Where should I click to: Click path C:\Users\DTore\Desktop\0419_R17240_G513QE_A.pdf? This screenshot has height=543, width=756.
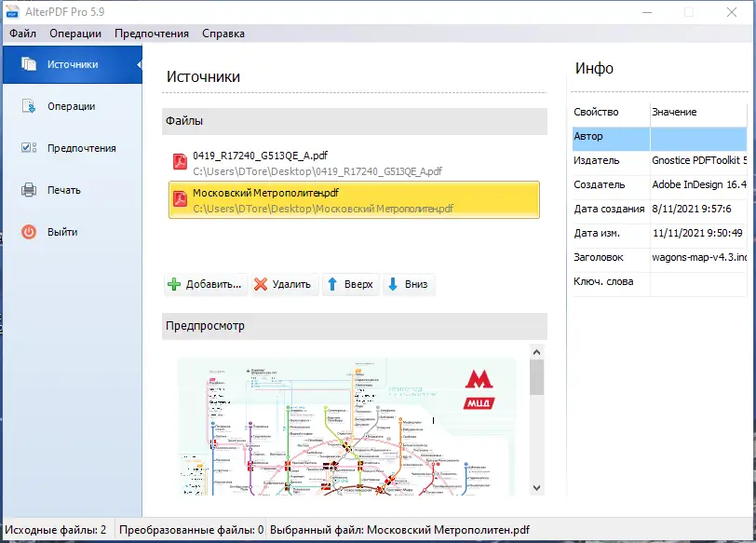pos(317,171)
